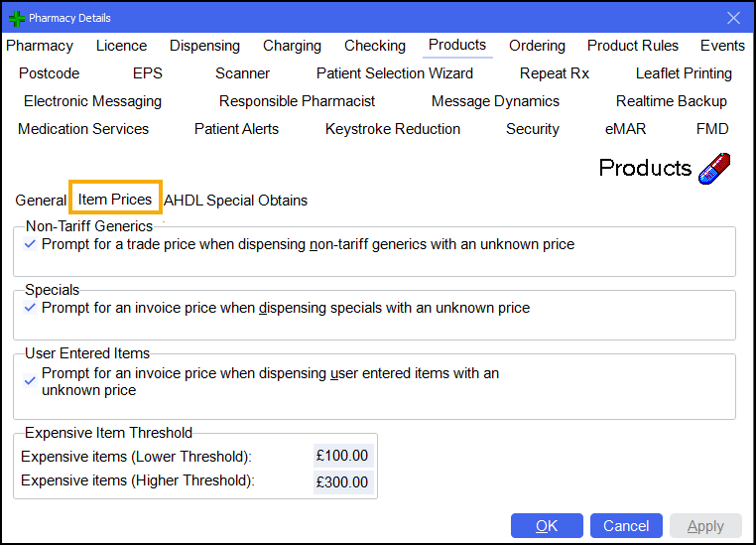Click the Cancel button
Screen dimensions: 756x545
(x=626, y=526)
